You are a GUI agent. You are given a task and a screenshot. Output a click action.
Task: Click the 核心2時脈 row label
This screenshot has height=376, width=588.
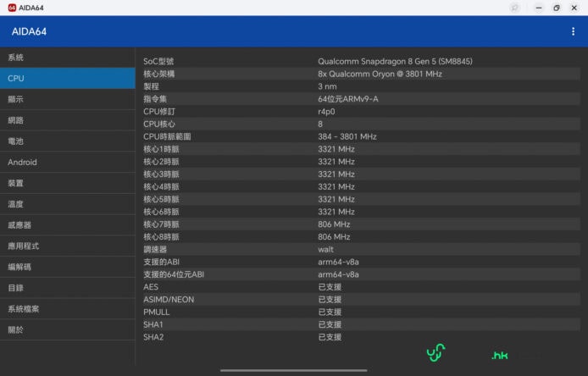point(161,162)
